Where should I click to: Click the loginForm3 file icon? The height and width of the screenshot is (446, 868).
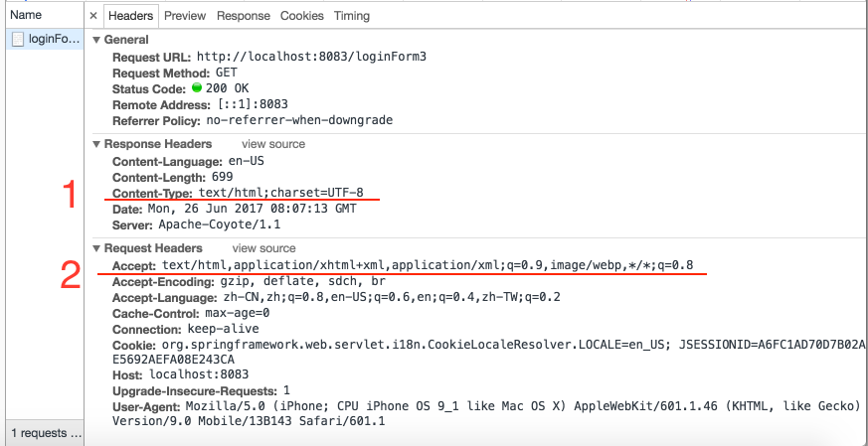(x=17, y=40)
